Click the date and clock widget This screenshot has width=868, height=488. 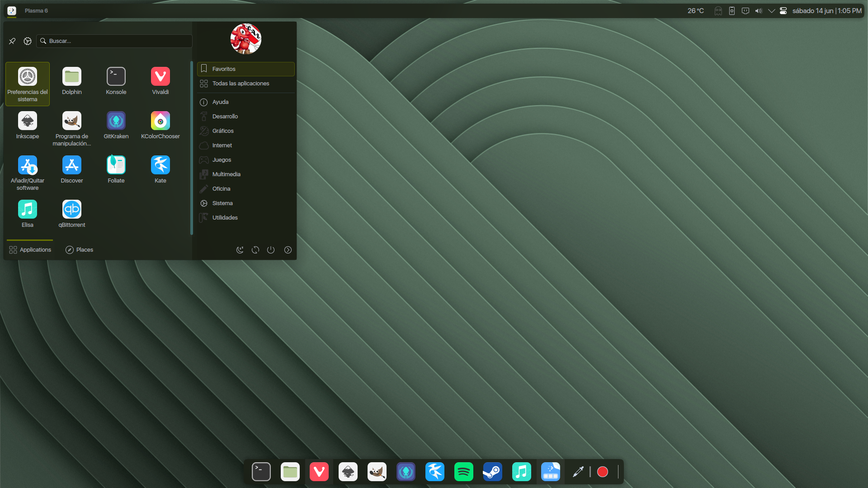point(827,11)
